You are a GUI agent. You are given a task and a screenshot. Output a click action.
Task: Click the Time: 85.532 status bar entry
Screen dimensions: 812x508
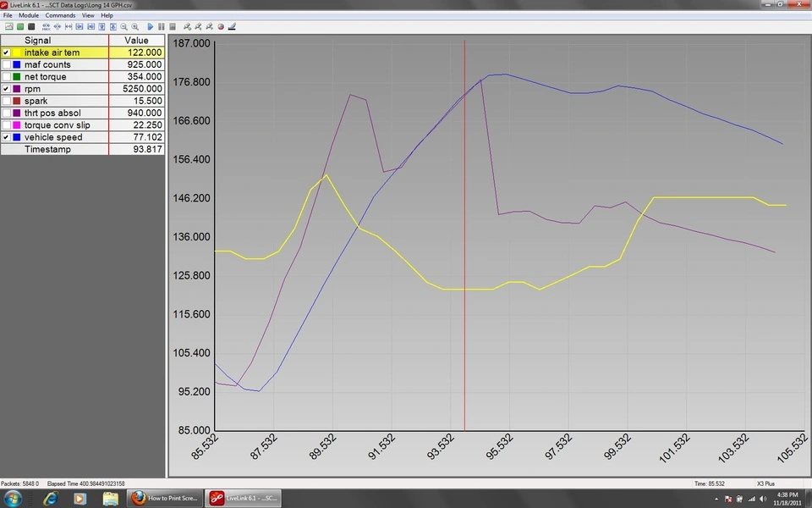[710, 483]
